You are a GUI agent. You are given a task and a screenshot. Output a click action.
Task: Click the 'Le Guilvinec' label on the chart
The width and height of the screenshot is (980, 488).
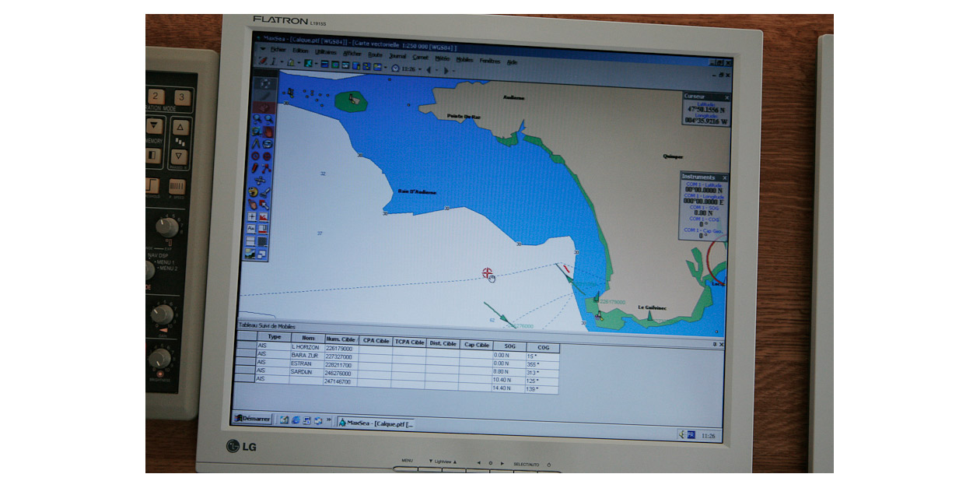click(x=653, y=307)
